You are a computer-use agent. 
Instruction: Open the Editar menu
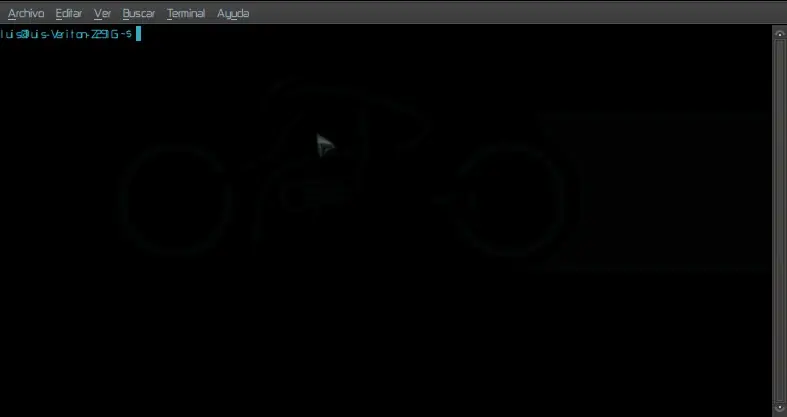tap(69, 14)
